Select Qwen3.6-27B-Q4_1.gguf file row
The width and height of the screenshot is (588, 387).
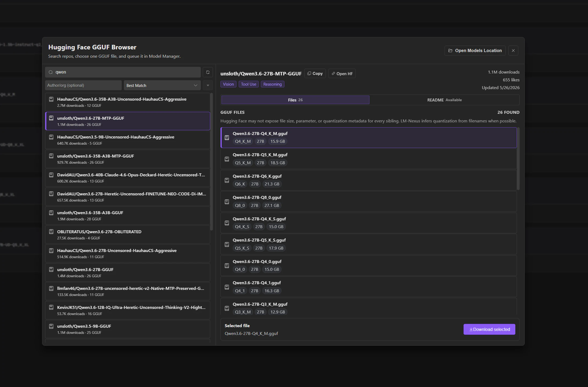pos(368,287)
